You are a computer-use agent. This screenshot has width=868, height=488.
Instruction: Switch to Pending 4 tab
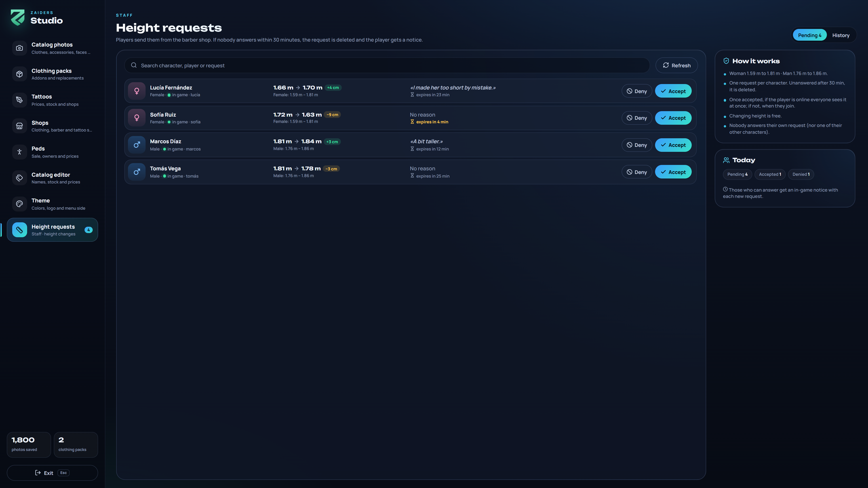(x=810, y=35)
